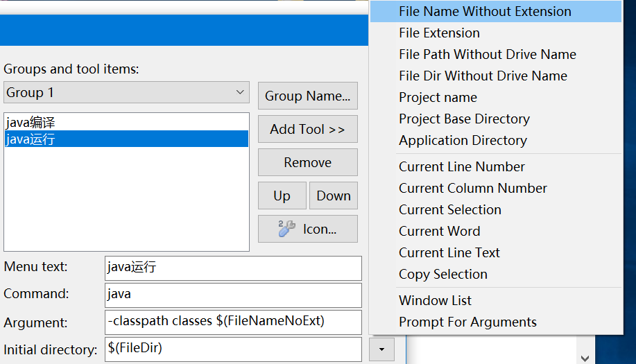Screen dimensions: 636x364
Task: Choose Prompt For Arguments entry
Action: tap(496, 322)
